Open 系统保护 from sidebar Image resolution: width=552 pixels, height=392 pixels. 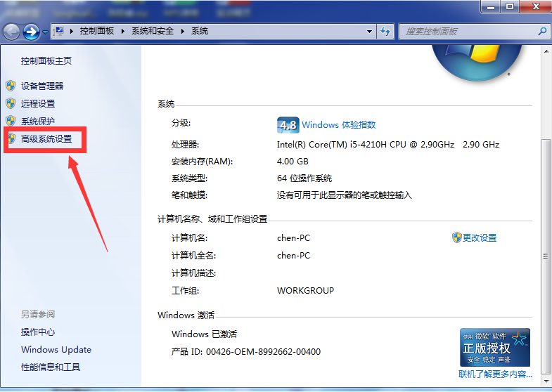point(38,121)
